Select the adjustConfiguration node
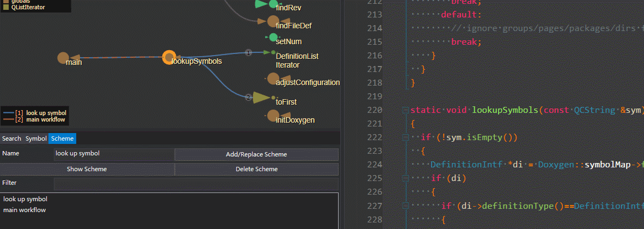This screenshot has width=644, height=229. 273,79
